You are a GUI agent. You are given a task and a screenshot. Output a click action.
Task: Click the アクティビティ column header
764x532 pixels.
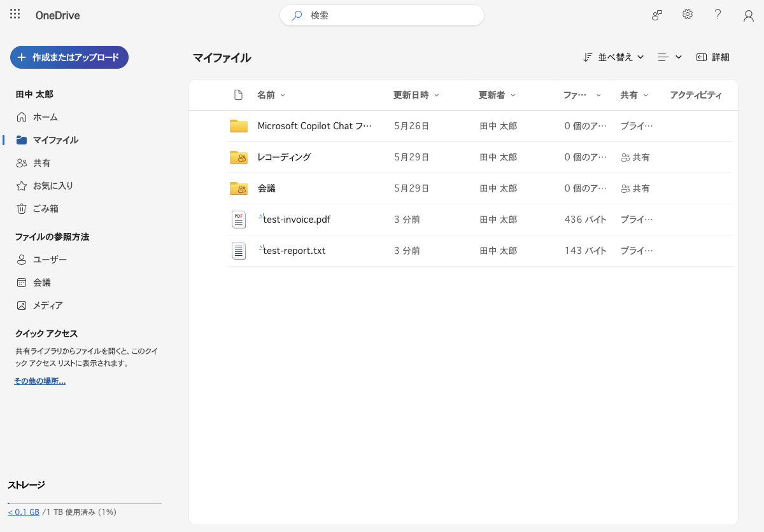click(x=696, y=95)
